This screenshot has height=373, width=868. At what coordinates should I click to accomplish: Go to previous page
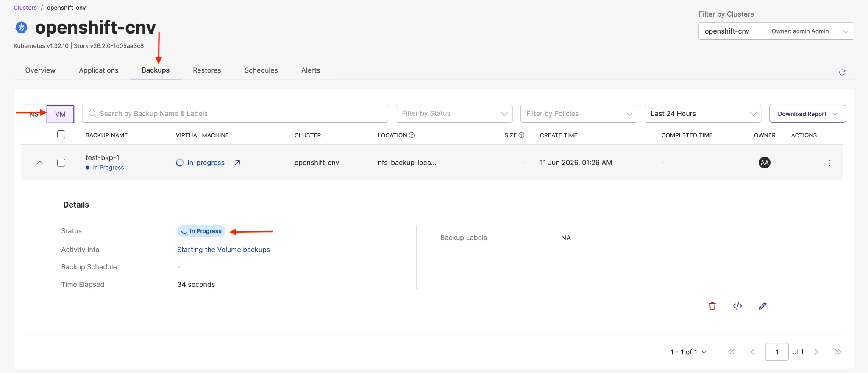click(x=753, y=352)
